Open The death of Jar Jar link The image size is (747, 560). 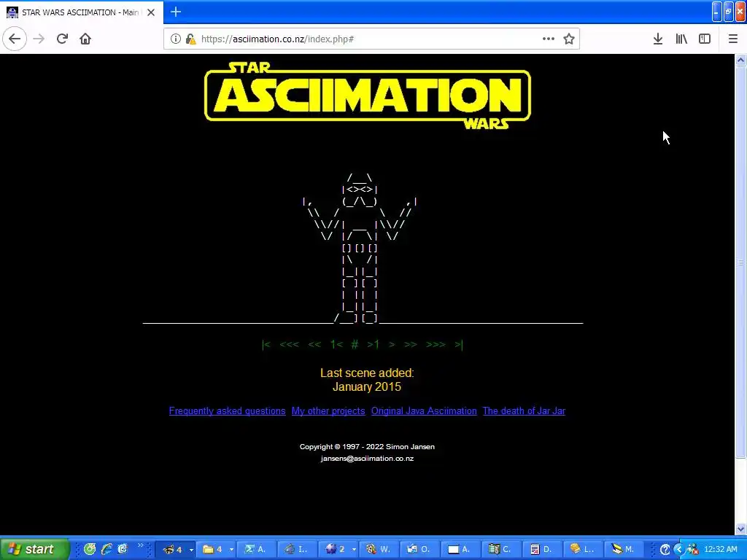[x=524, y=411]
